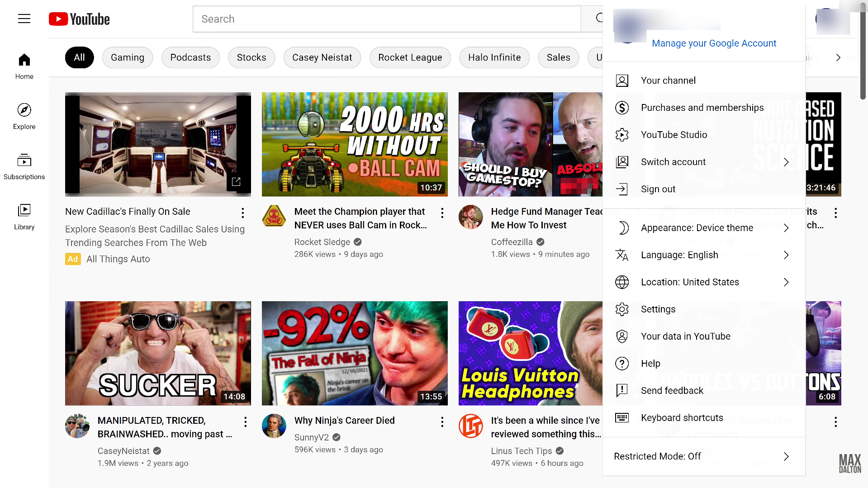This screenshot has width=868, height=488.
Task: Choose Sign out from account menu
Action: (x=704, y=189)
